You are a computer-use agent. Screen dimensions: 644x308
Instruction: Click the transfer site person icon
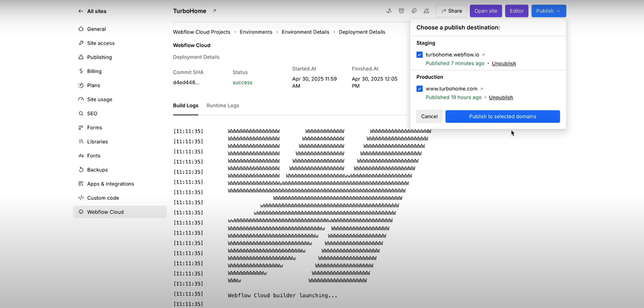(x=389, y=11)
